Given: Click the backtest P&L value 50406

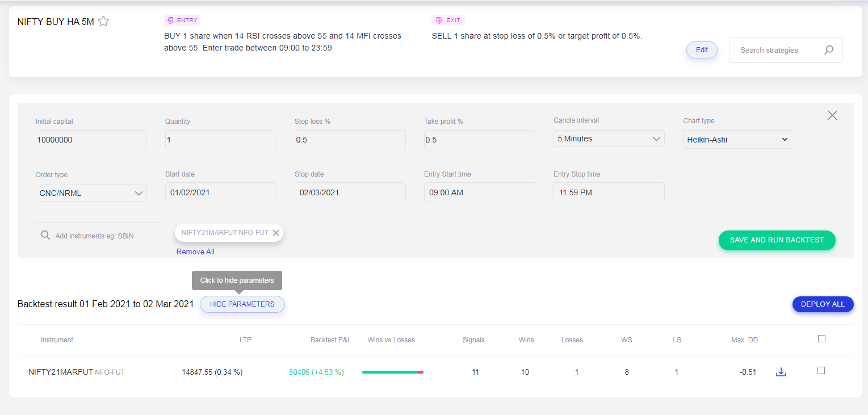Looking at the screenshot, I should coord(316,372).
